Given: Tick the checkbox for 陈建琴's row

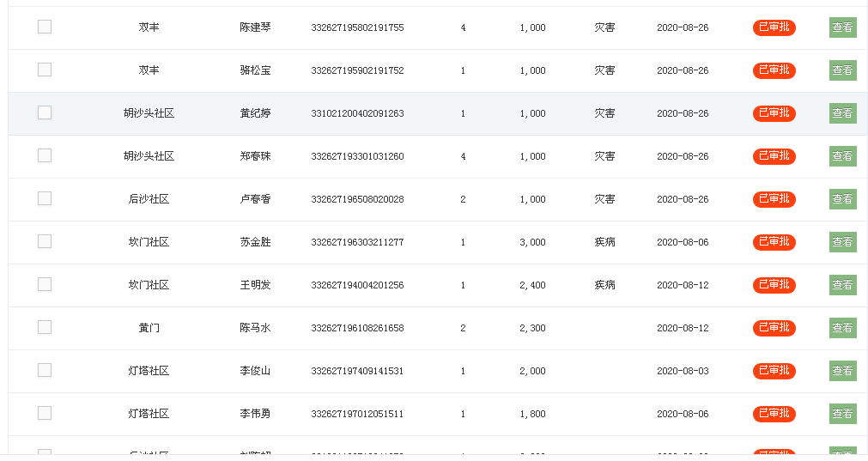Looking at the screenshot, I should tap(45, 27).
